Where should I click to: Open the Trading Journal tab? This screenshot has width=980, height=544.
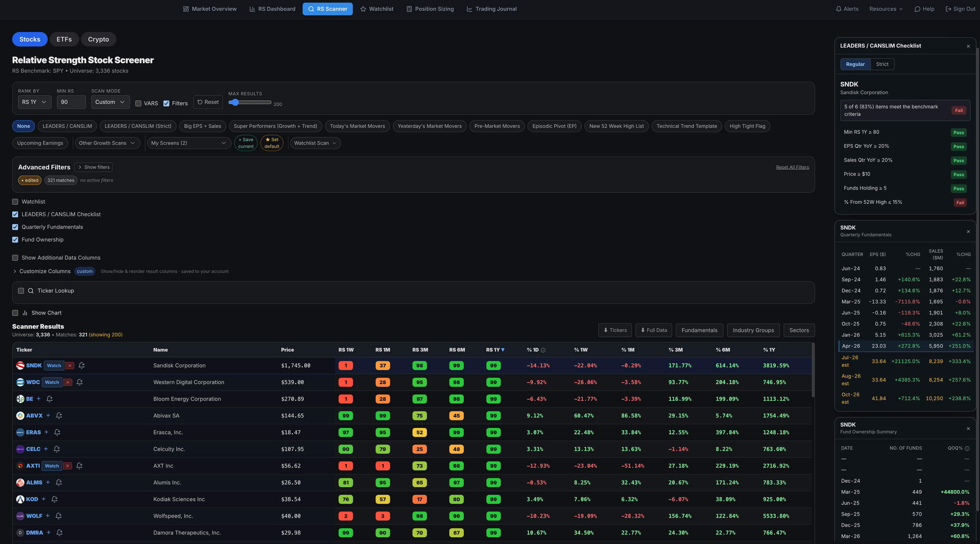[492, 9]
